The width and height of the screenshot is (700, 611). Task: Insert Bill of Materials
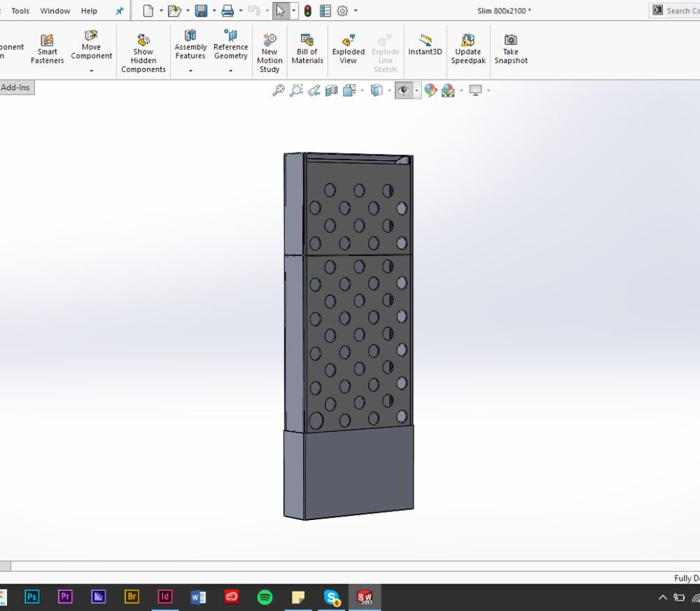tap(307, 49)
